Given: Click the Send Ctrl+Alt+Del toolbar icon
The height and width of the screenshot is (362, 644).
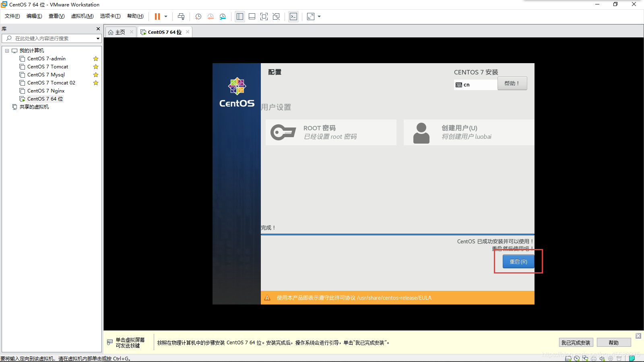Looking at the screenshot, I should pos(181,16).
